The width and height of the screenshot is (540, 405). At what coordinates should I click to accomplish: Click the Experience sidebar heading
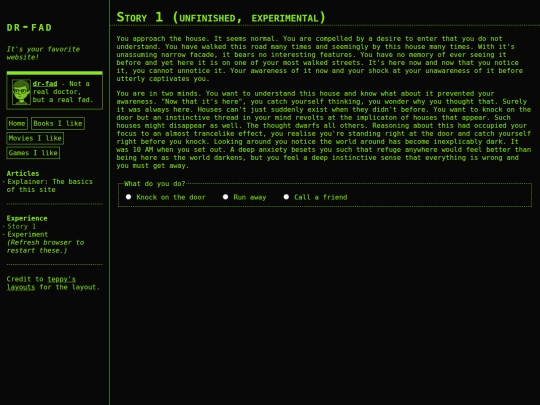click(27, 218)
